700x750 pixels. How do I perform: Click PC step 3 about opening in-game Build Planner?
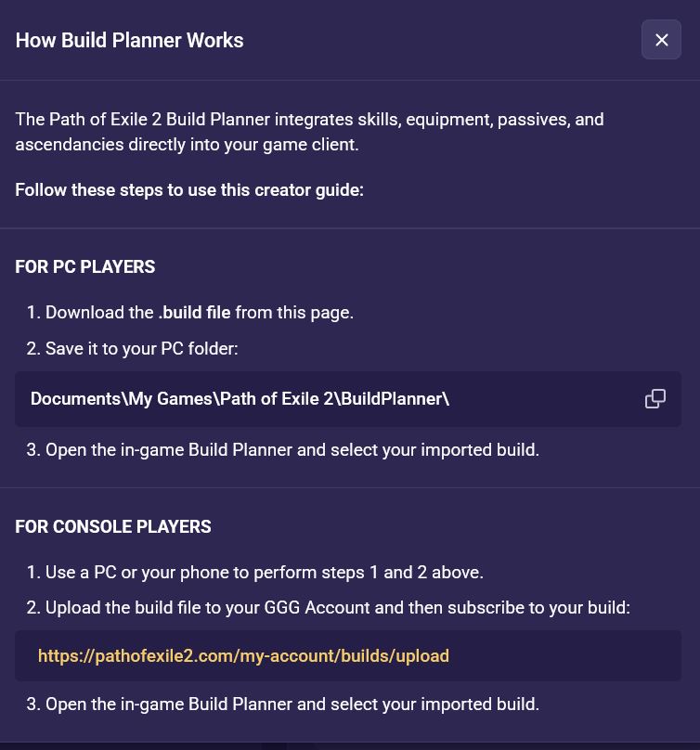[x=283, y=450]
